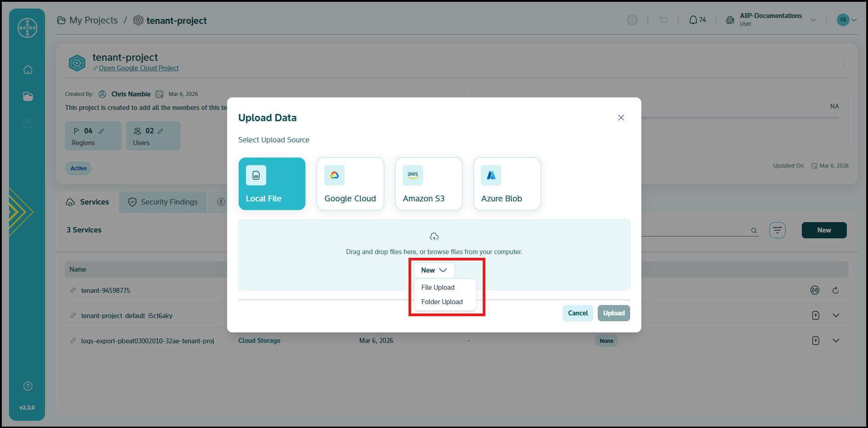
Task: Select Google Cloud upload source
Action: click(350, 184)
